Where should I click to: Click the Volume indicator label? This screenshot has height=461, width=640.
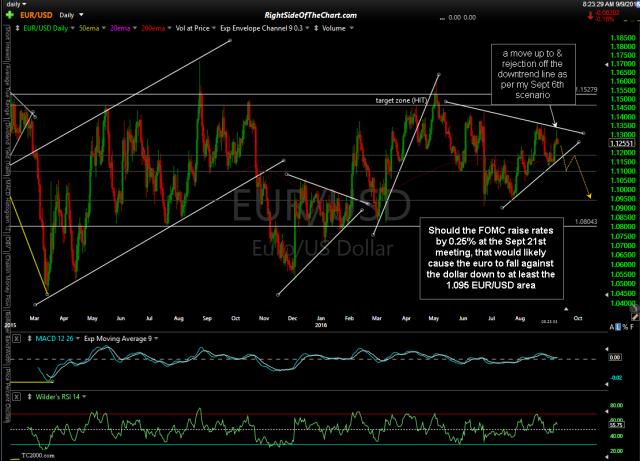click(x=334, y=28)
